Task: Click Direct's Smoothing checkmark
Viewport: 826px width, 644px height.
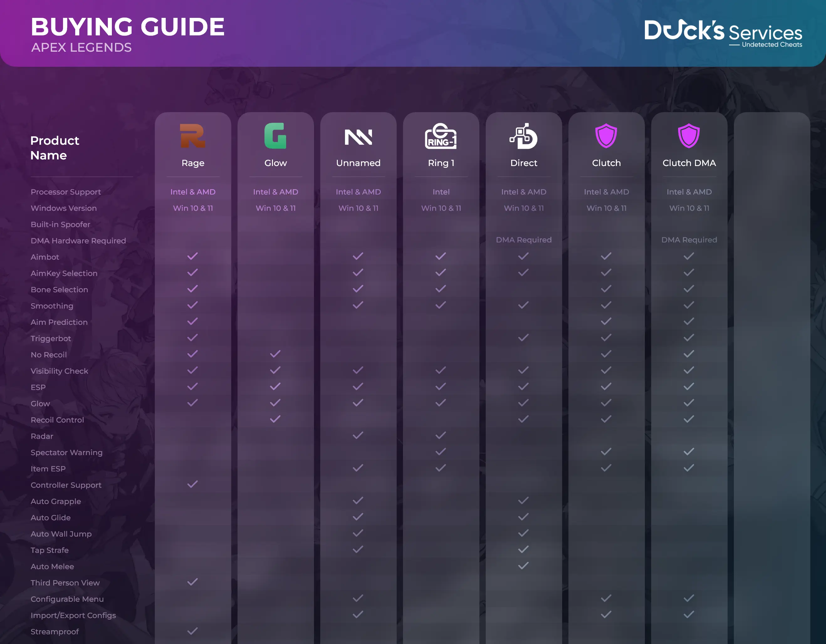Action: click(x=523, y=305)
